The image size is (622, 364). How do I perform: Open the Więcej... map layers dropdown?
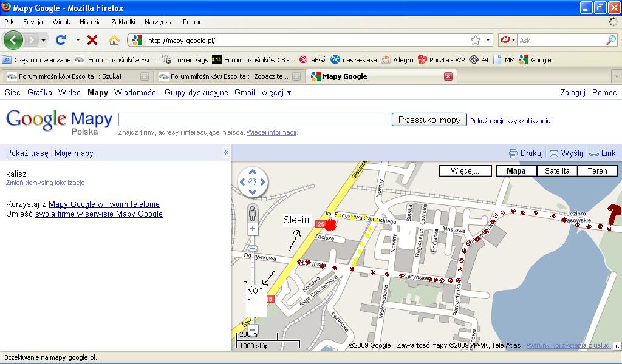pos(465,171)
